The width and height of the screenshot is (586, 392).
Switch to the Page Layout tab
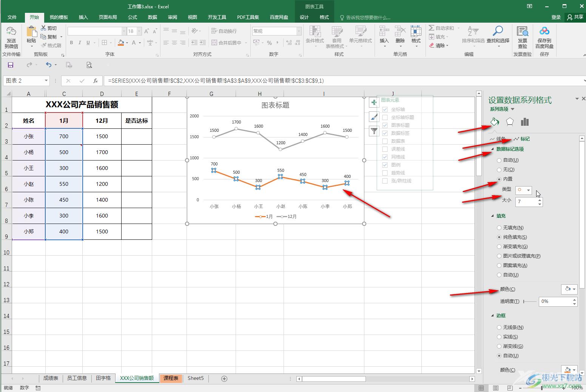(x=108, y=17)
